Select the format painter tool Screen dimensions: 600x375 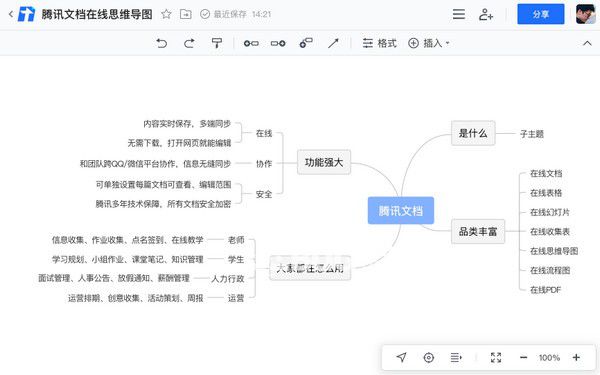pyautogui.click(x=217, y=43)
